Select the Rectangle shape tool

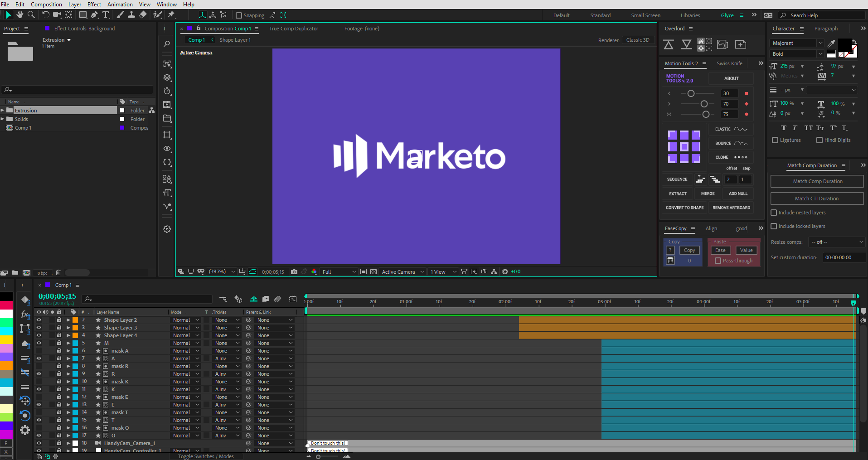(x=83, y=15)
